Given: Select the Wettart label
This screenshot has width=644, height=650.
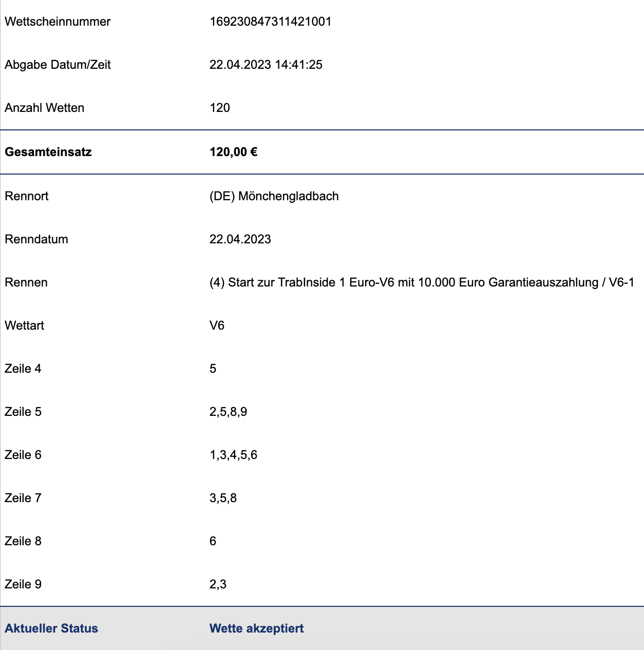Looking at the screenshot, I should coord(24,326).
